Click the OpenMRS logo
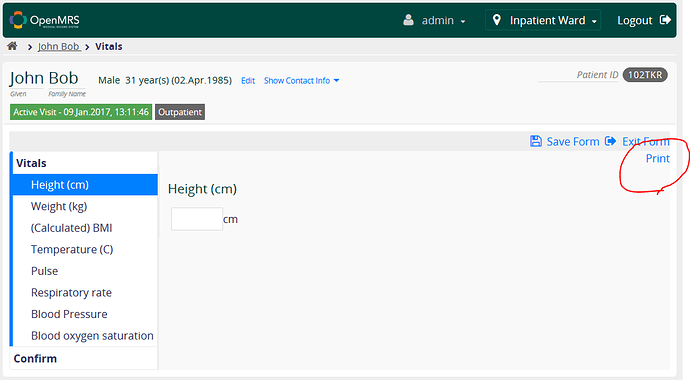 click(x=44, y=20)
